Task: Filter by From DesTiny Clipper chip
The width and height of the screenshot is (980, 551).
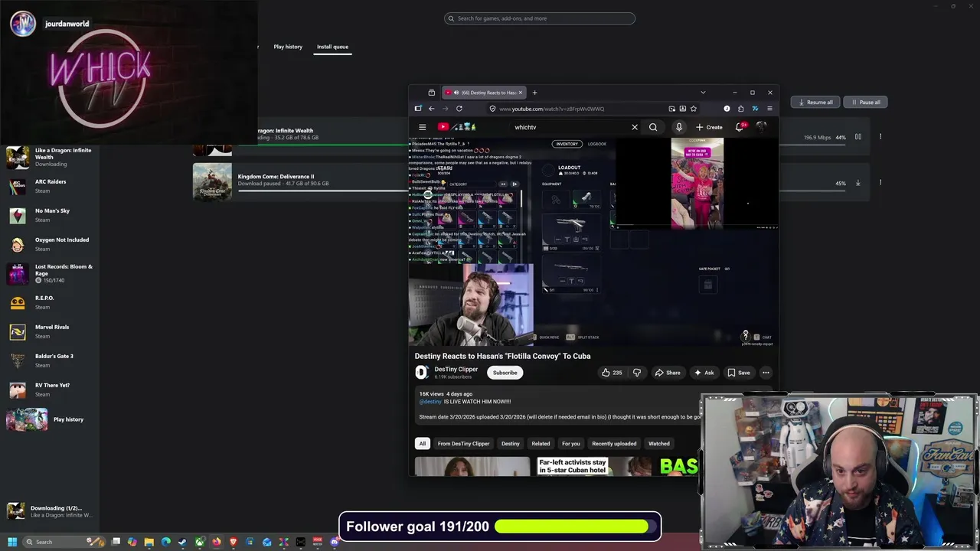Action: click(x=463, y=444)
